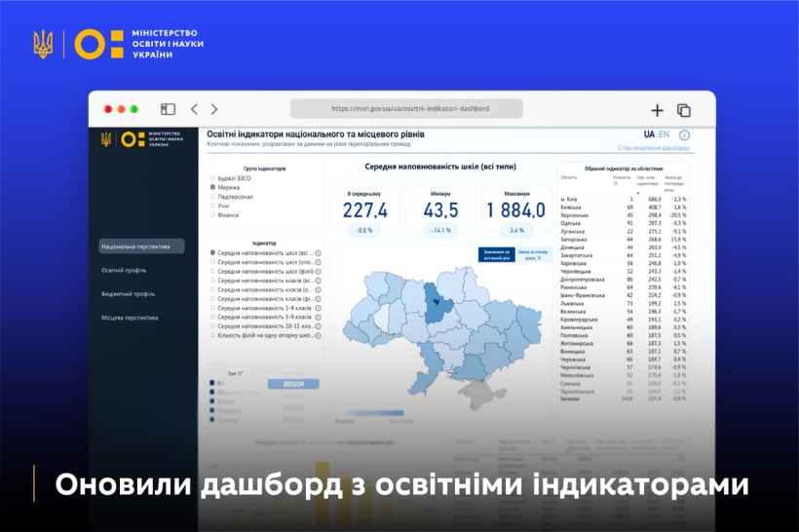Screen dimensions: 799x532
Task: Open the Стан оновлення дашборду link
Action: (654, 148)
